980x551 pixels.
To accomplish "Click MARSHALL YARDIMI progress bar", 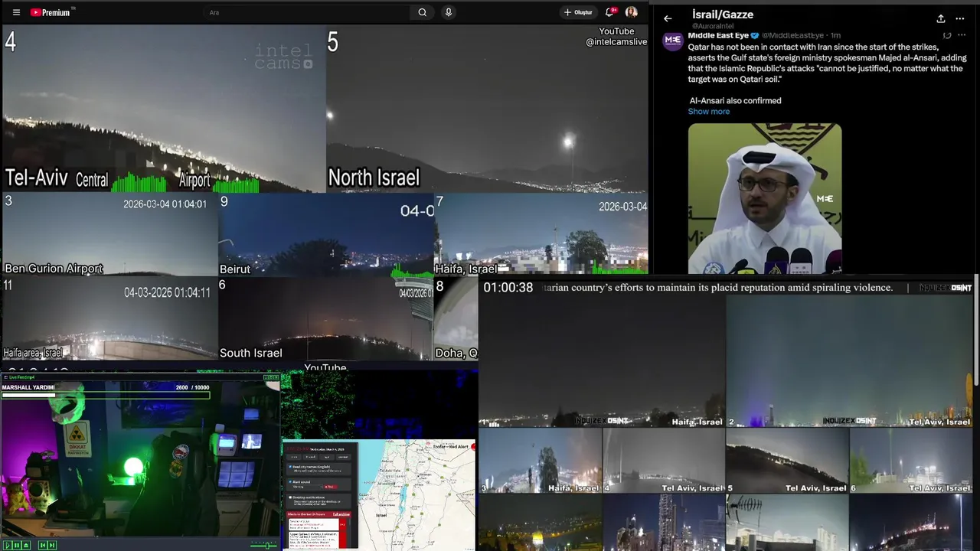I will coord(106,395).
